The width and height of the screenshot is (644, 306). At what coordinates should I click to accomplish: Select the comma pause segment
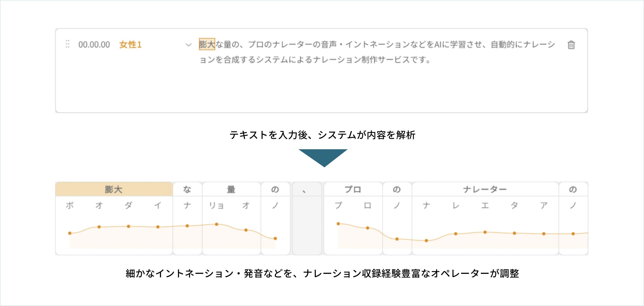307,218
